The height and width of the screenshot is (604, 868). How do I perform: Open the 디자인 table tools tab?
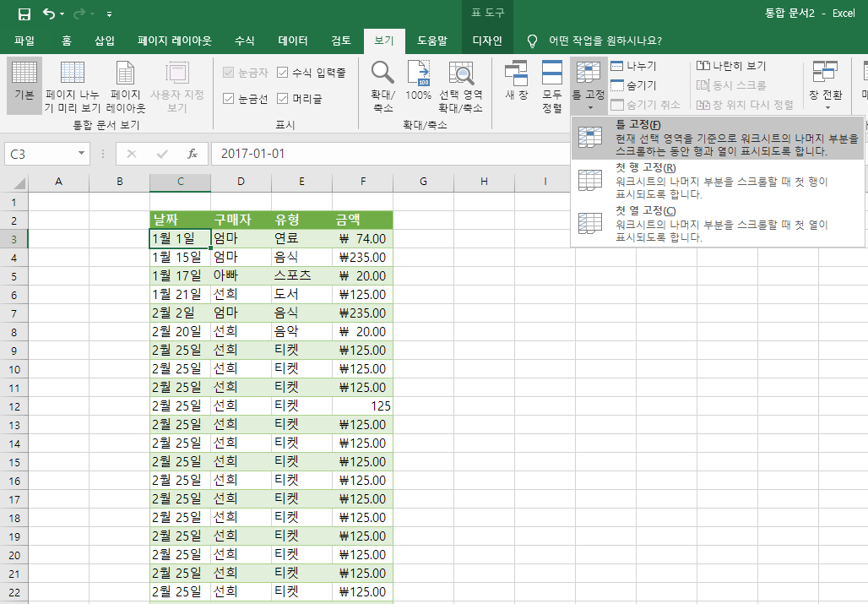(x=487, y=41)
